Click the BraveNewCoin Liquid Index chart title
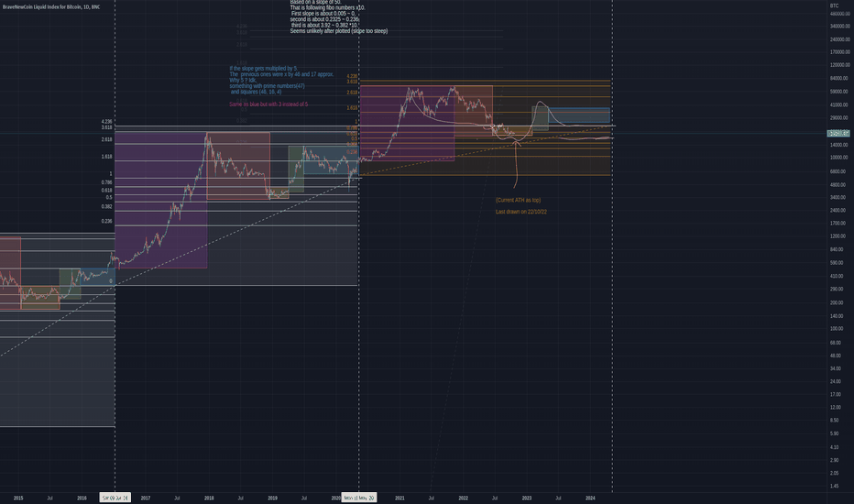The image size is (854, 504). [51, 7]
